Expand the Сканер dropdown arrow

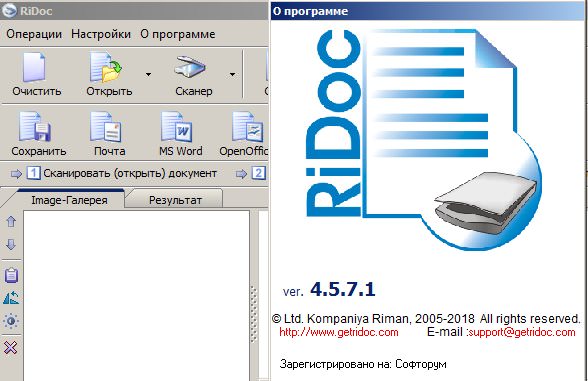232,74
